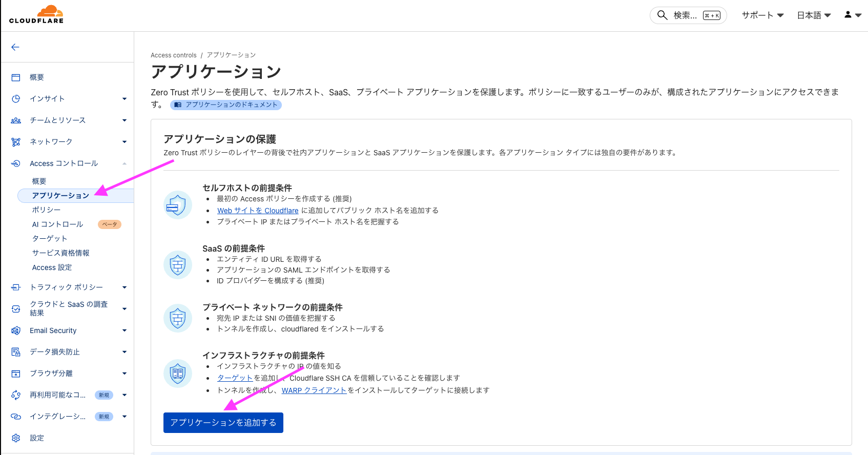Expand the クラウドと SaaS の調査結果 arrow
868x455 pixels.
[x=125, y=309]
